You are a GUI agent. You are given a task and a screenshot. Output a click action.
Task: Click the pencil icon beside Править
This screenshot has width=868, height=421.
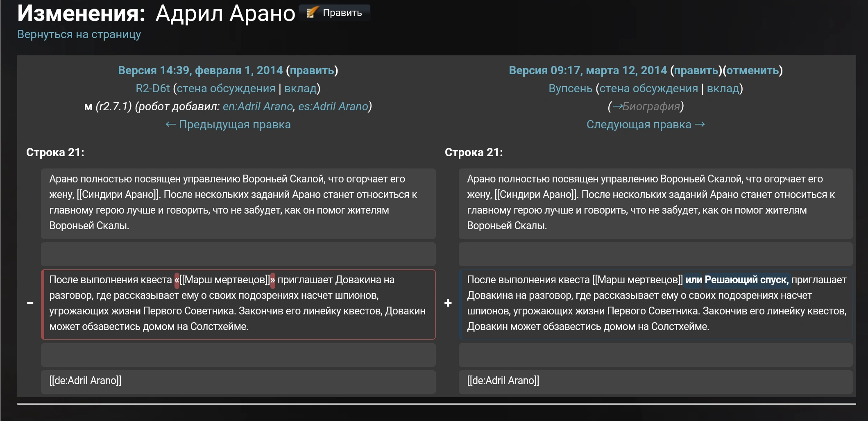coord(312,12)
